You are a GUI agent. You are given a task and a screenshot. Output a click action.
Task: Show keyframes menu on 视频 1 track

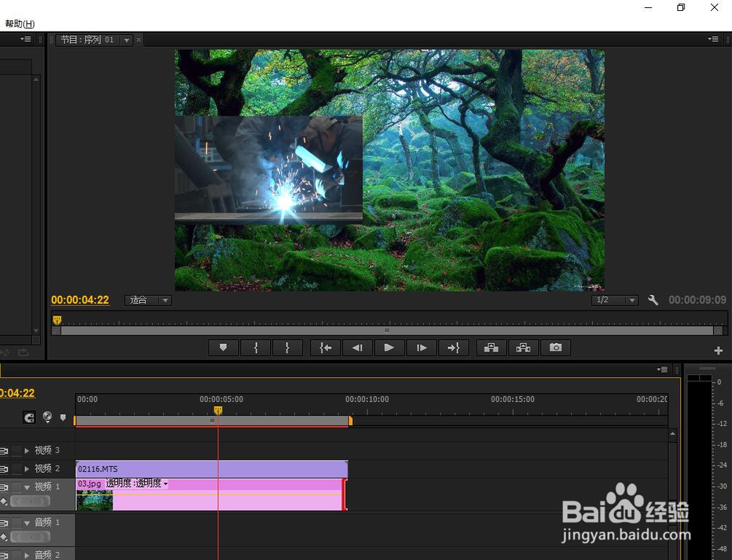tap(4, 501)
